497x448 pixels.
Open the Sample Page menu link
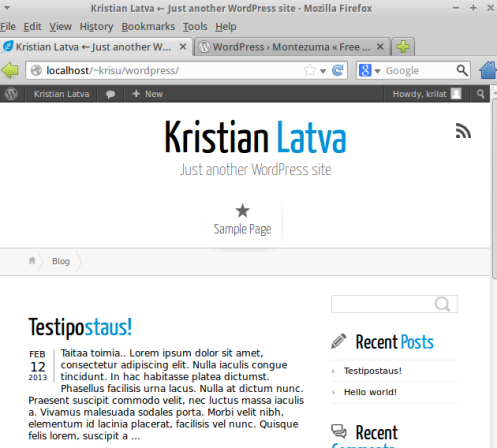242,229
